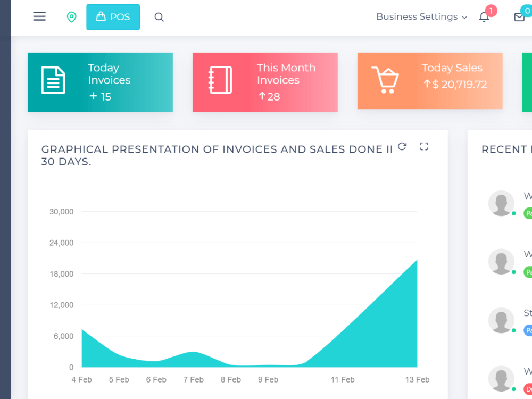
Task: Open the notifications bell icon
Action: tap(484, 17)
